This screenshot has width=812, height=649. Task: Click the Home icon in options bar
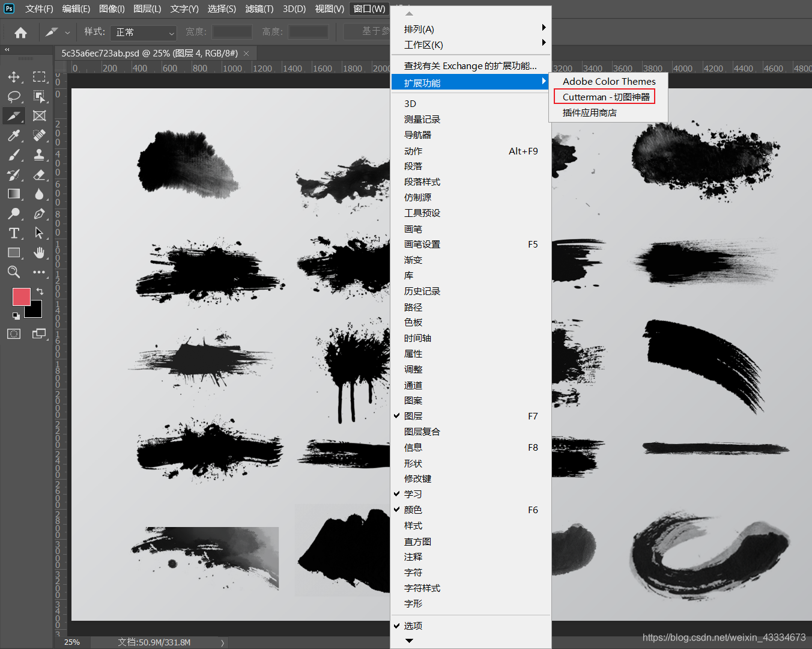20,32
